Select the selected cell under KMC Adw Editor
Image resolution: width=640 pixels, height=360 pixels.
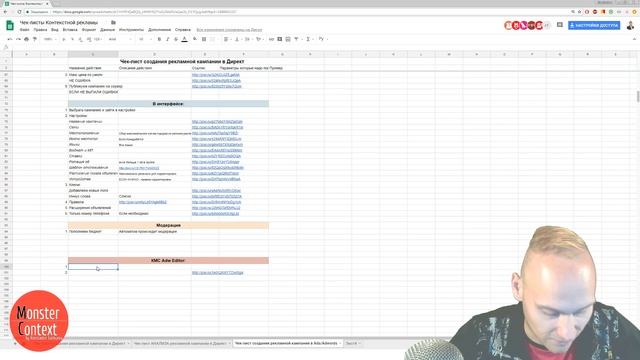tap(93, 267)
